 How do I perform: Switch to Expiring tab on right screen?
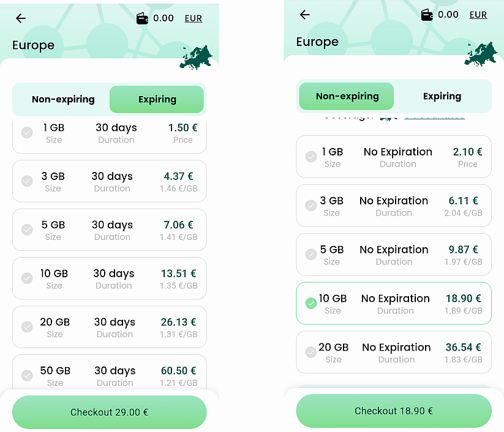[442, 96]
